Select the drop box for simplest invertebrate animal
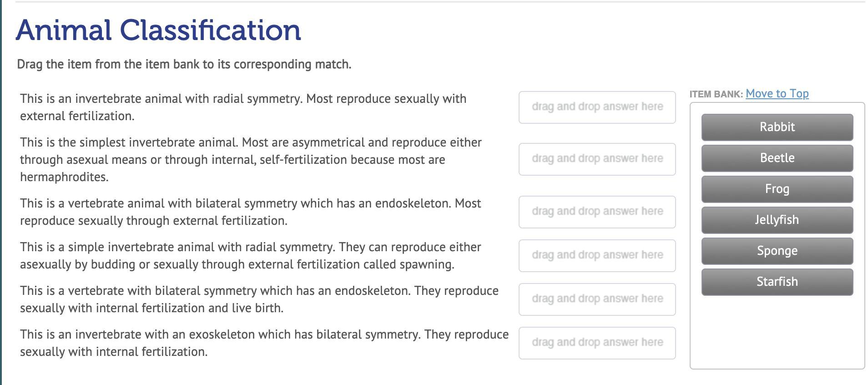This screenshot has height=385, width=868. pyautogui.click(x=597, y=159)
